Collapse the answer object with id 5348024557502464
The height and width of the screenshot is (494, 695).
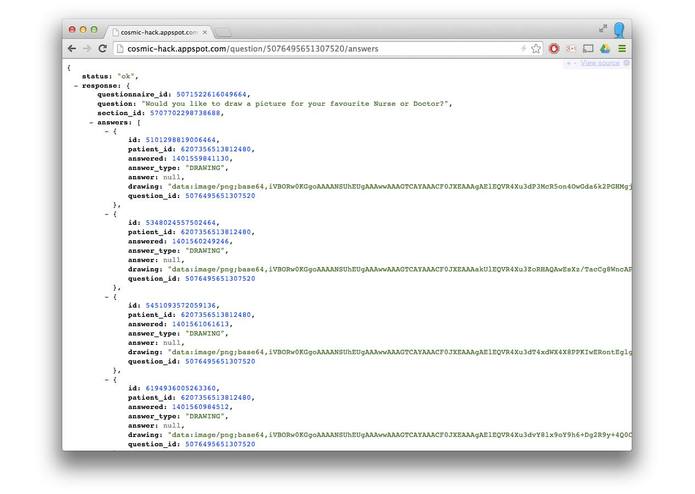107,214
